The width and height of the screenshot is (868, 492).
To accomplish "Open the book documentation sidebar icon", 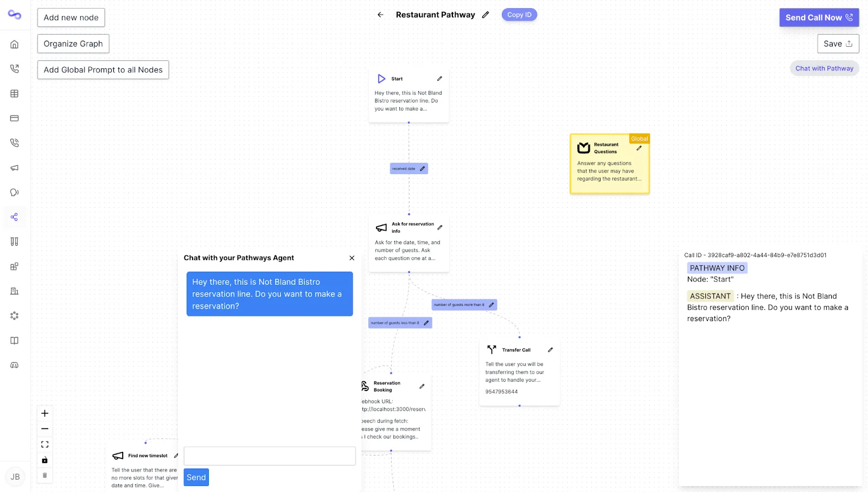I will (x=15, y=341).
